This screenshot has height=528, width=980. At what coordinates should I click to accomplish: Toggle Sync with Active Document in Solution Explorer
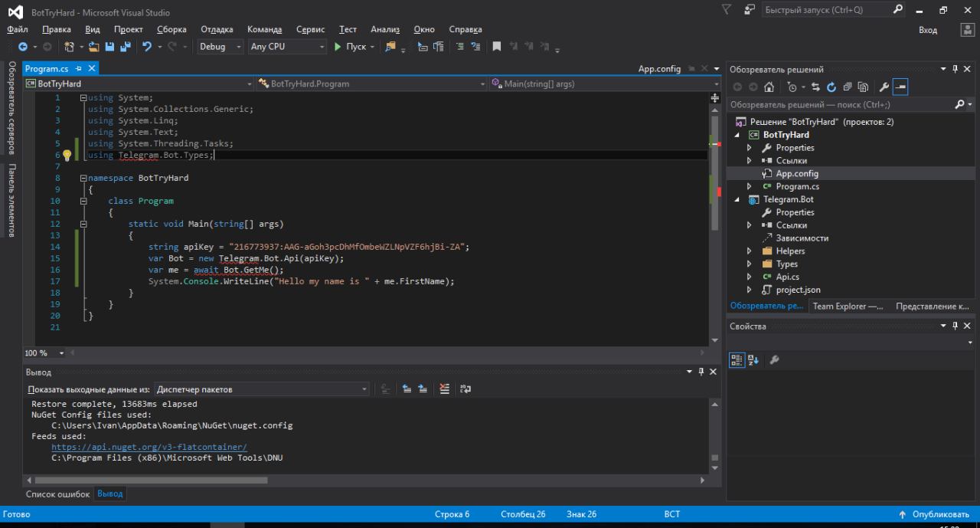tap(815, 87)
